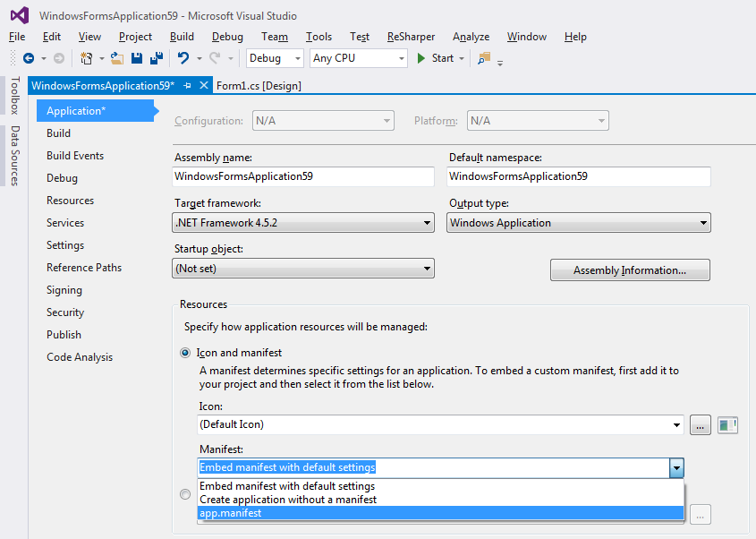Click the Find in Files toolbar icon
This screenshot has width=756, height=539.
(484, 58)
